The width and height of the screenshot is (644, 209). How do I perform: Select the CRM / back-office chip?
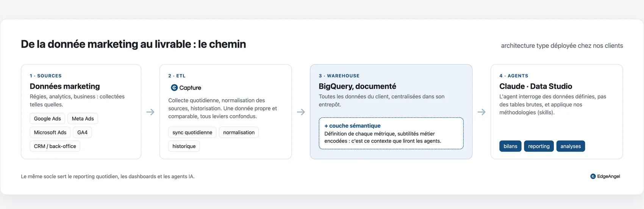point(55,146)
